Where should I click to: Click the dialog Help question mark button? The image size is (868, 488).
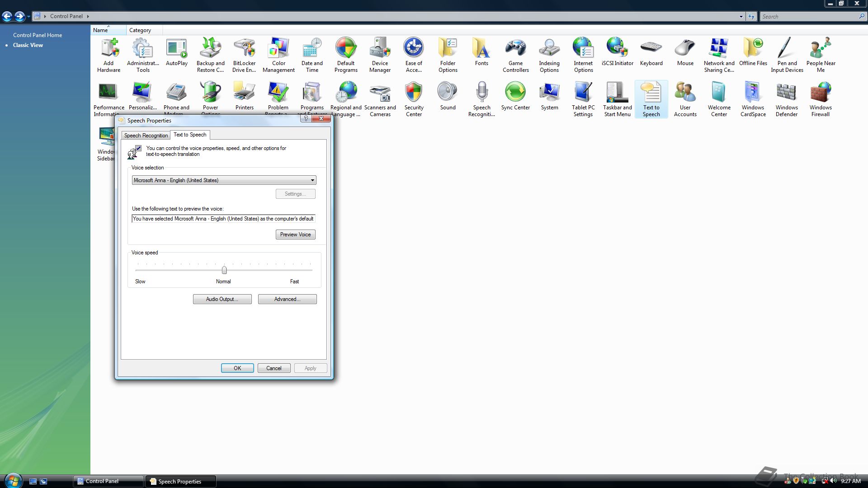(x=306, y=118)
